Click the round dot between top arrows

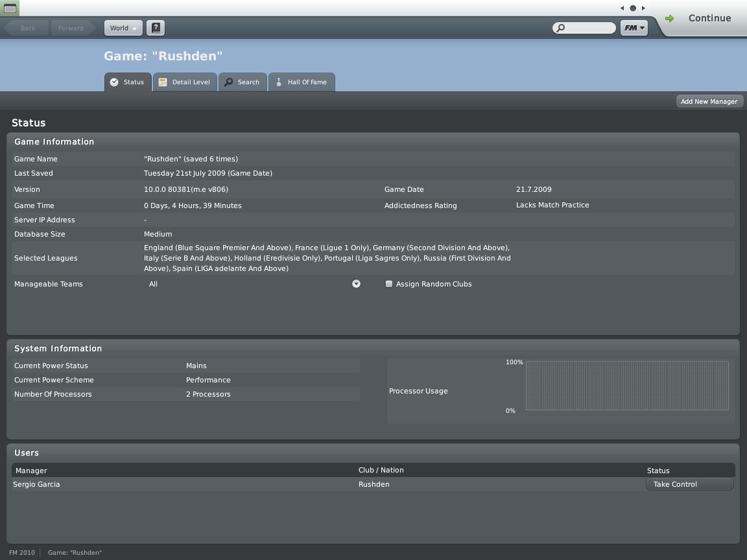633,8
